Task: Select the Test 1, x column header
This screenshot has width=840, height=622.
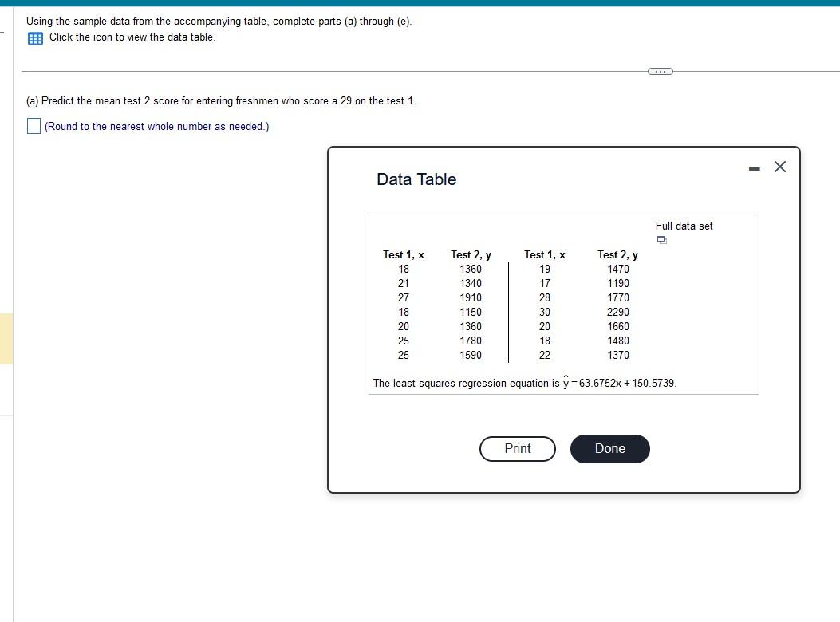Action: click(403, 254)
